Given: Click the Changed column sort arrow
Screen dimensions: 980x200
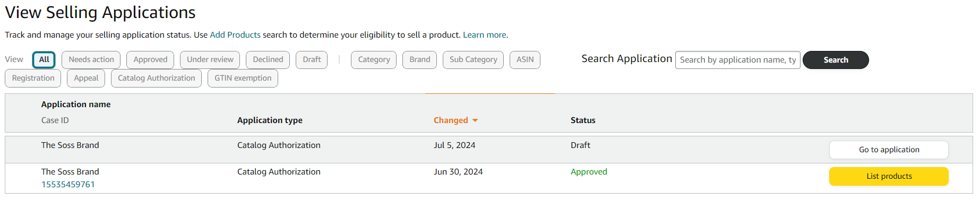Looking at the screenshot, I should (x=475, y=120).
